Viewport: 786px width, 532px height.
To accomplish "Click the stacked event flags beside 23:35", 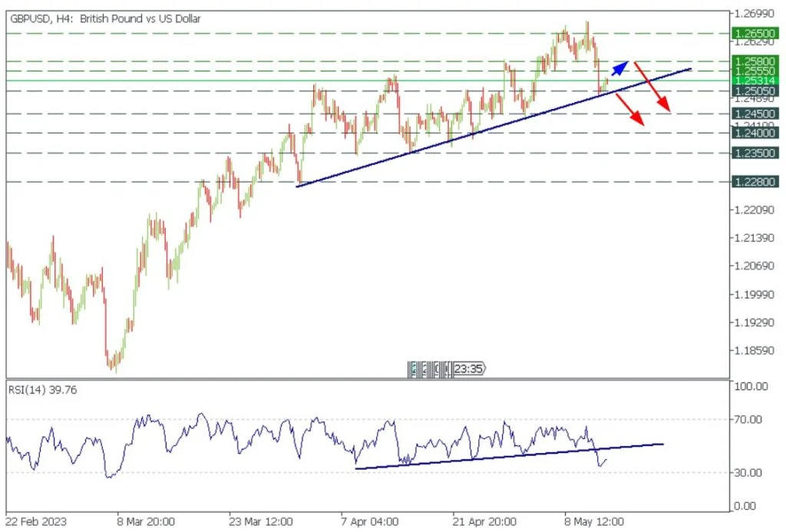I will (429, 368).
